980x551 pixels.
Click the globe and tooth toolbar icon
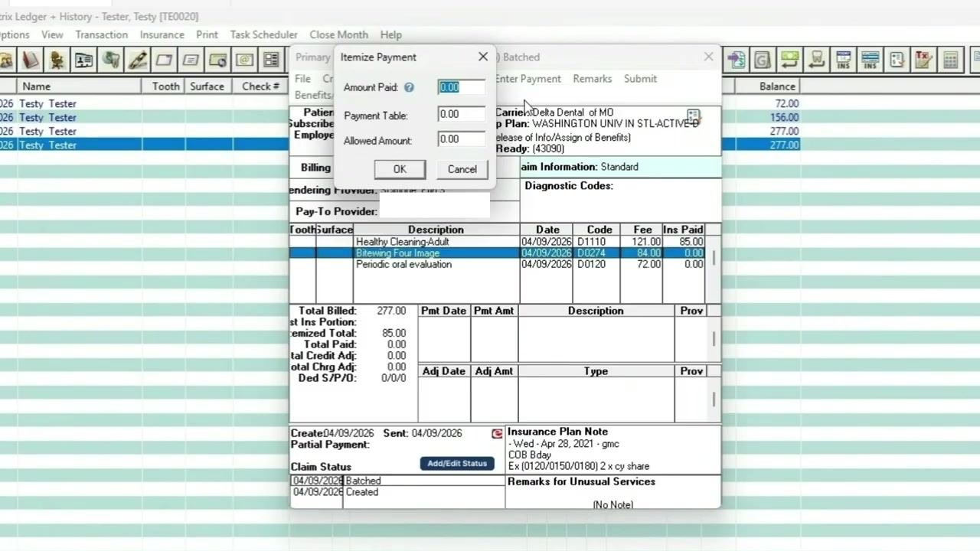[x=111, y=59]
